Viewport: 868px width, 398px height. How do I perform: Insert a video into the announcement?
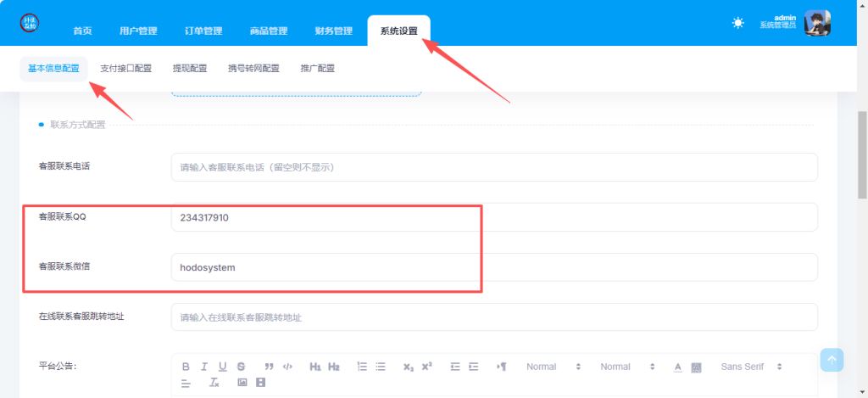pos(261,383)
